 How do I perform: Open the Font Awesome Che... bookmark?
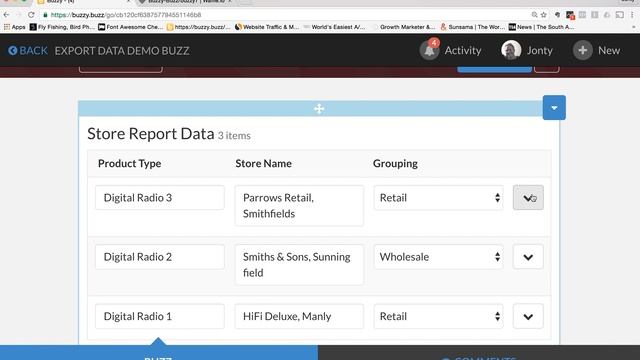click(x=131, y=27)
